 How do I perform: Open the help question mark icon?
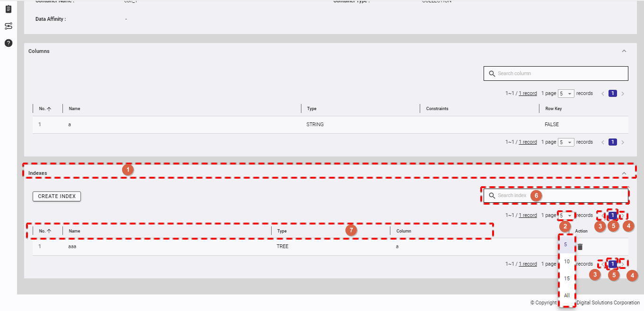click(x=9, y=43)
